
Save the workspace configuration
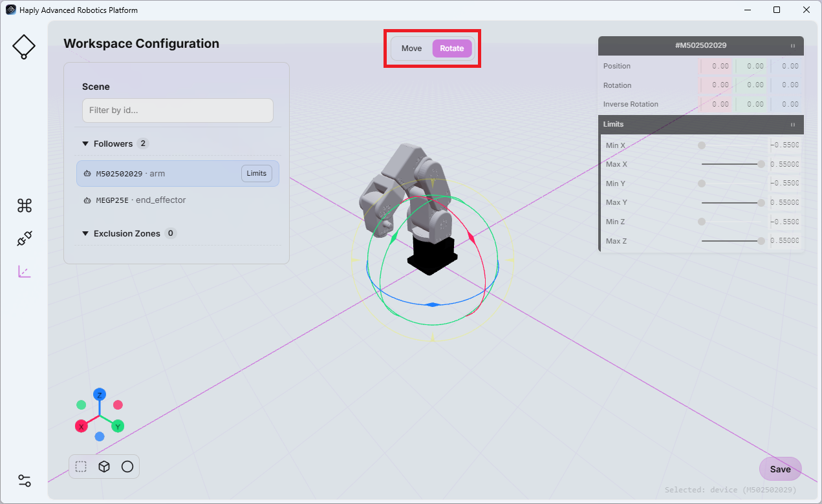coord(780,469)
